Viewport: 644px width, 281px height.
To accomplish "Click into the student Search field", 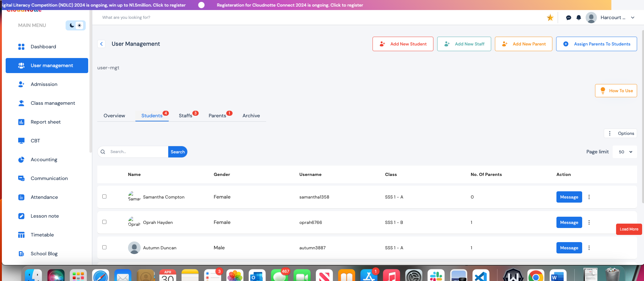I will [x=137, y=152].
